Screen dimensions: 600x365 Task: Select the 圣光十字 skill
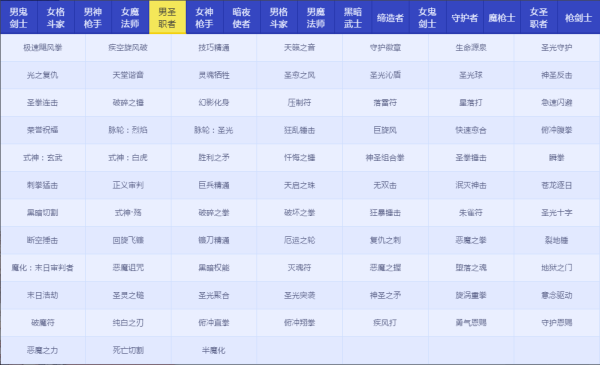point(557,213)
